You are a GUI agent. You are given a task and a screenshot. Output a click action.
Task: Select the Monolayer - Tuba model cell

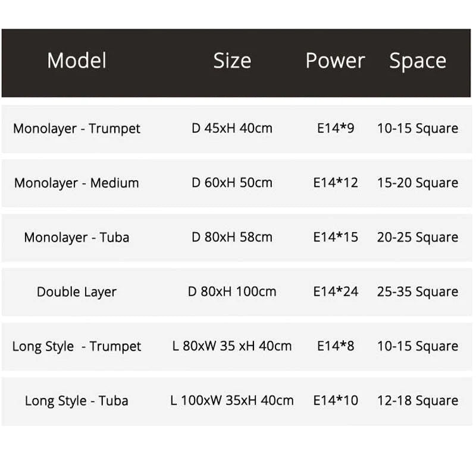[77, 237]
